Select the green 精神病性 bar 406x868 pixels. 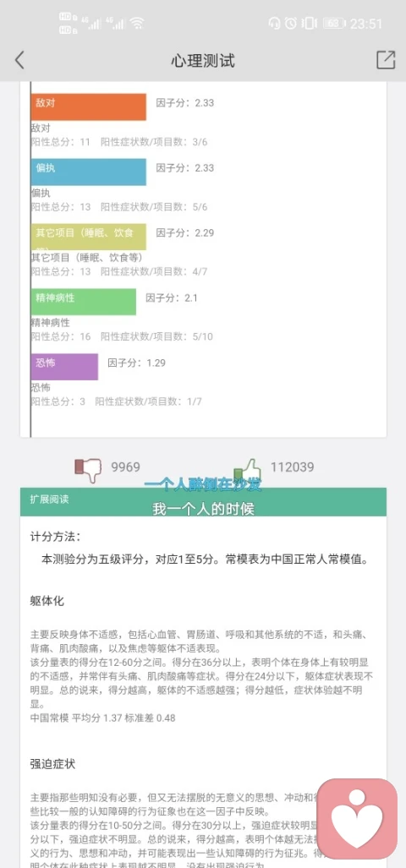[x=84, y=302]
